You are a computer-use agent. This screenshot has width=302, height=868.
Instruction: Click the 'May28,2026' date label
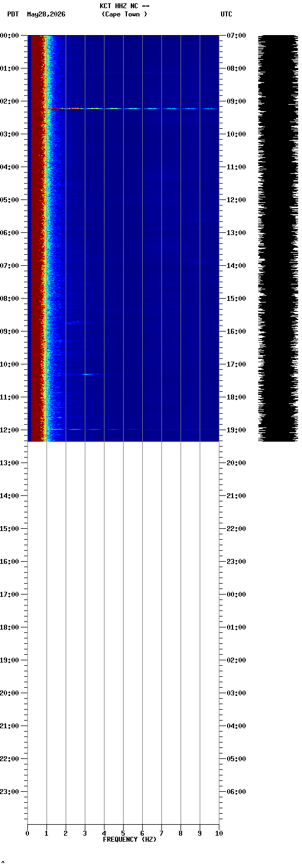pyautogui.click(x=46, y=14)
